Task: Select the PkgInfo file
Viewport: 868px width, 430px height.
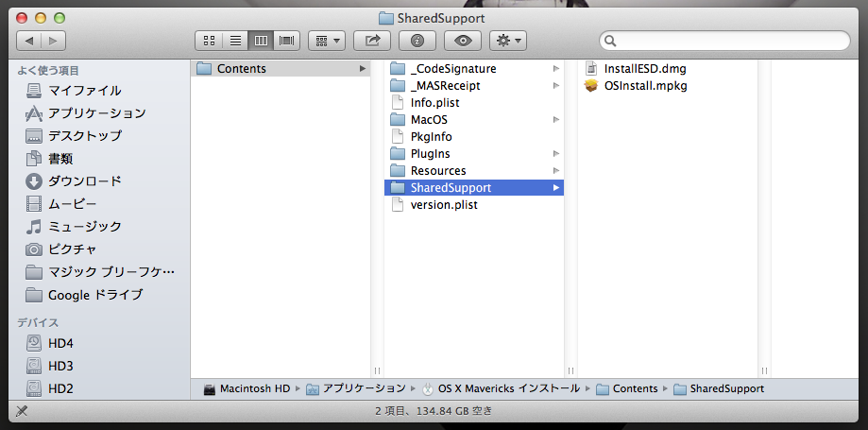Action: tap(474, 137)
